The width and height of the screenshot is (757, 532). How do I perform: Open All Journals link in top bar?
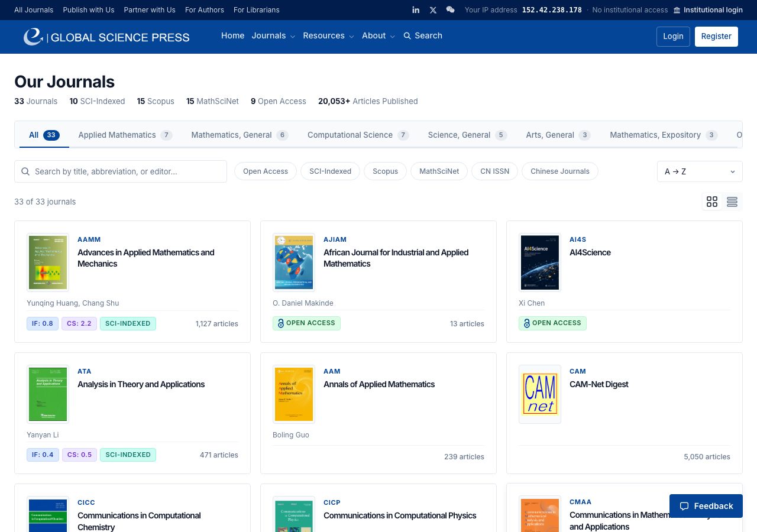point(34,10)
